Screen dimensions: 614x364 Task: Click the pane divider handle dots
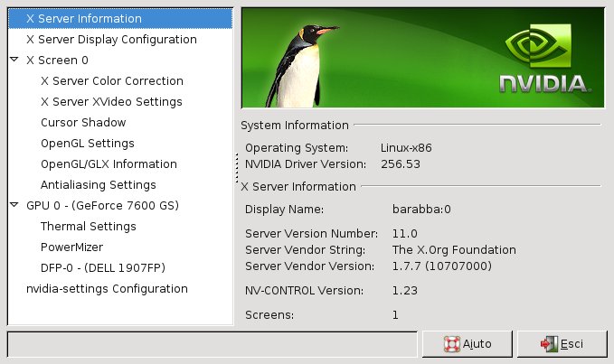[x=237, y=168]
